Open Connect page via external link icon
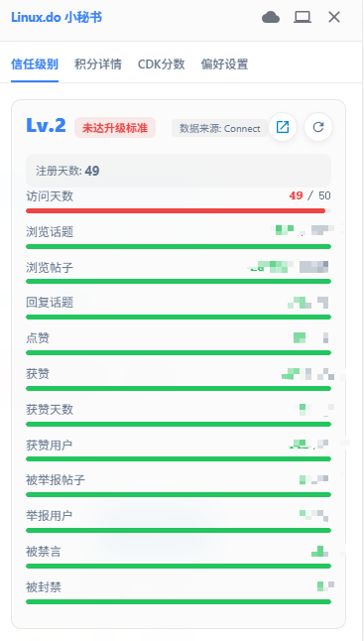The width and height of the screenshot is (364, 641). [x=283, y=127]
